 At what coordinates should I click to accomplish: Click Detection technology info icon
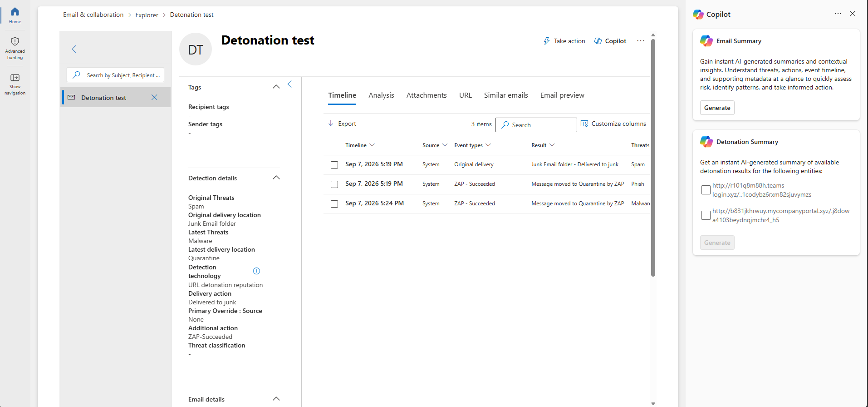point(256,271)
